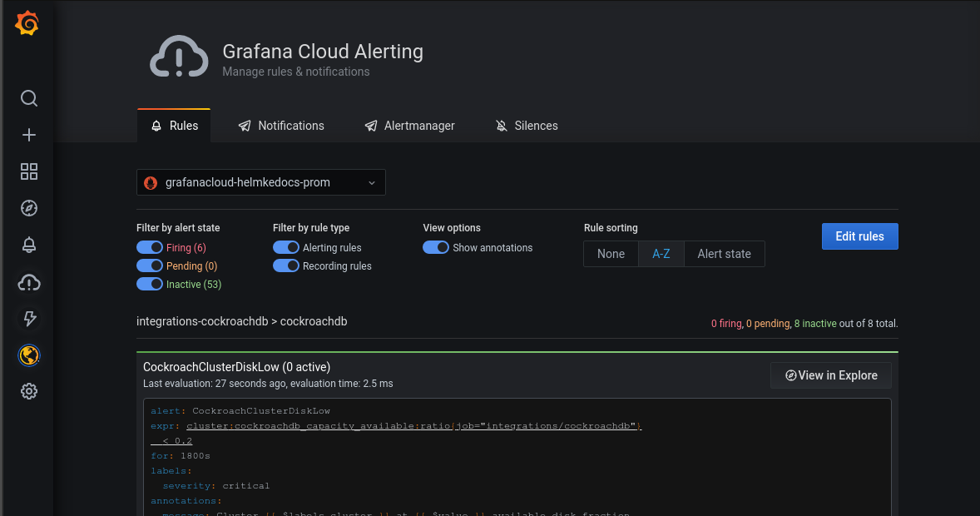Click the Grafana Cloud alerting cloud icon
The image size is (980, 516).
28,283
